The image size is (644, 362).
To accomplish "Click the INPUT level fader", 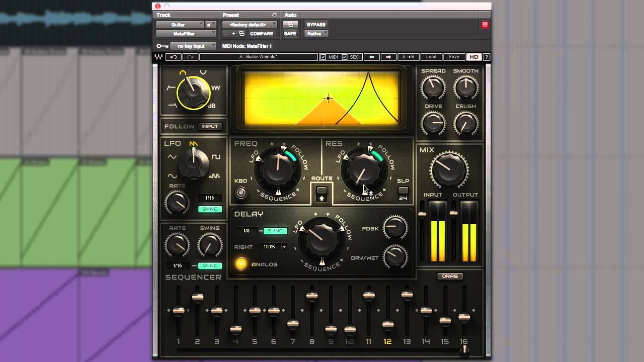I will 423,214.
